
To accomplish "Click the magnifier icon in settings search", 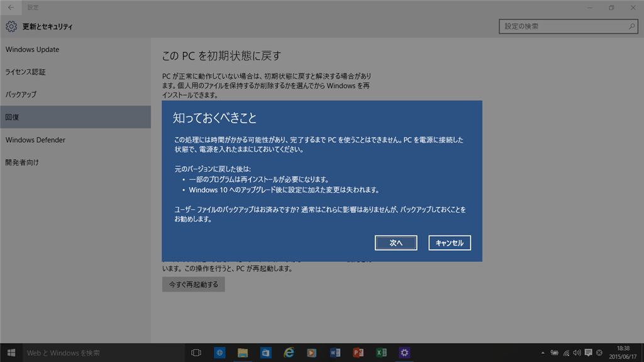I will 631,26.
